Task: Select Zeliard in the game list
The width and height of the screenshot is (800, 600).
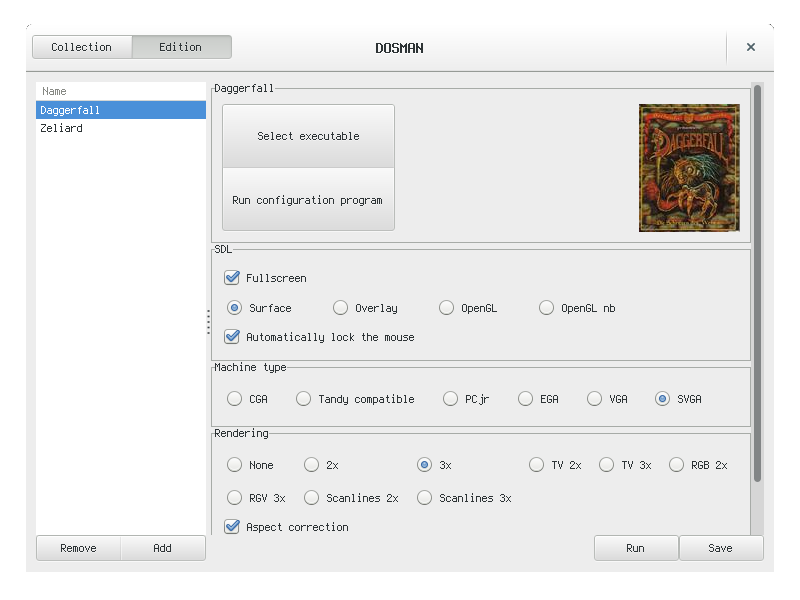Action: (121, 128)
